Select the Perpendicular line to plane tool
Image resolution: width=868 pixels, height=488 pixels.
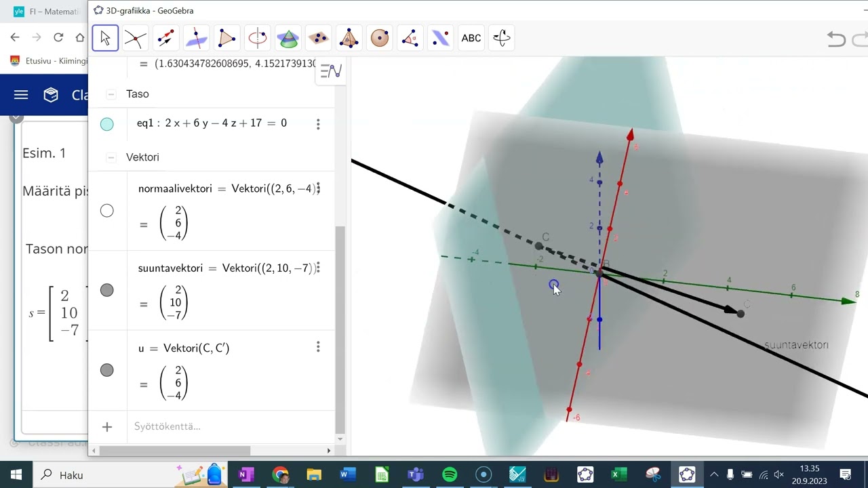[197, 38]
